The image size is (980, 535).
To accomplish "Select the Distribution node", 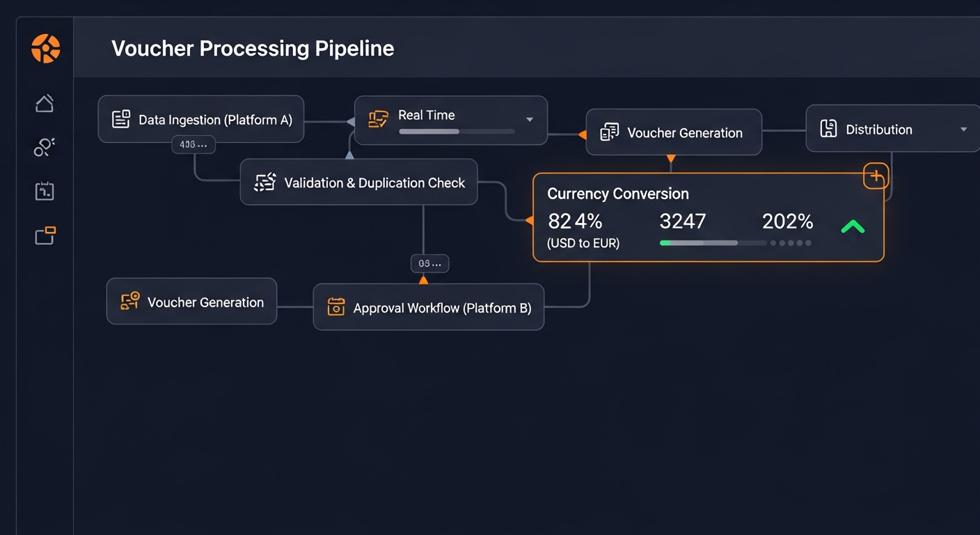I will [x=893, y=128].
